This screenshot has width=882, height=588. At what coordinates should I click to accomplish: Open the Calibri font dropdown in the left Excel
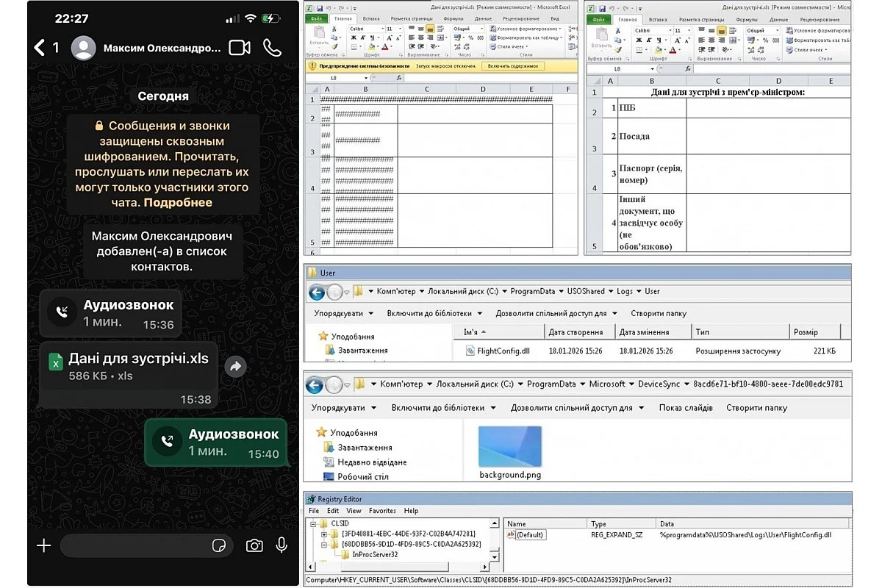[381, 30]
